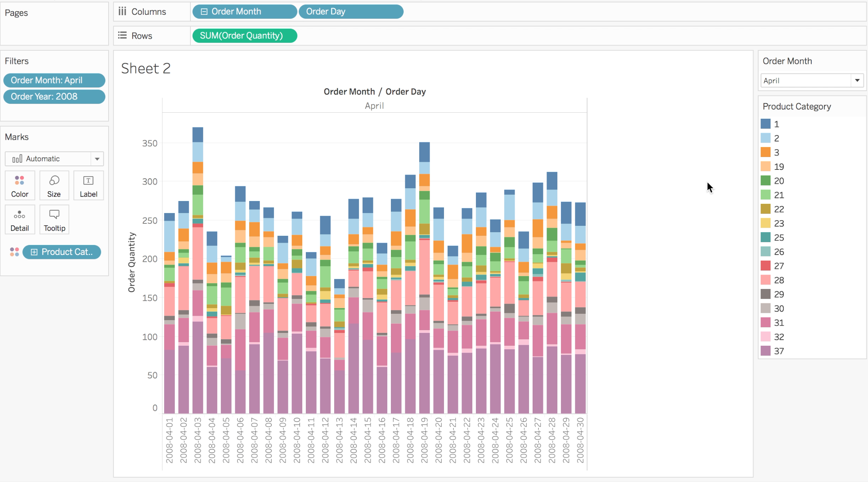Image resolution: width=868 pixels, height=482 pixels.
Task: Collapse the minus icon on Order Month pill
Action: (204, 12)
